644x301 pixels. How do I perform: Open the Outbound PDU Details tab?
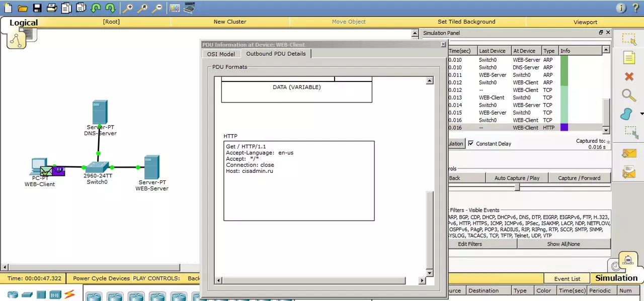coord(276,54)
